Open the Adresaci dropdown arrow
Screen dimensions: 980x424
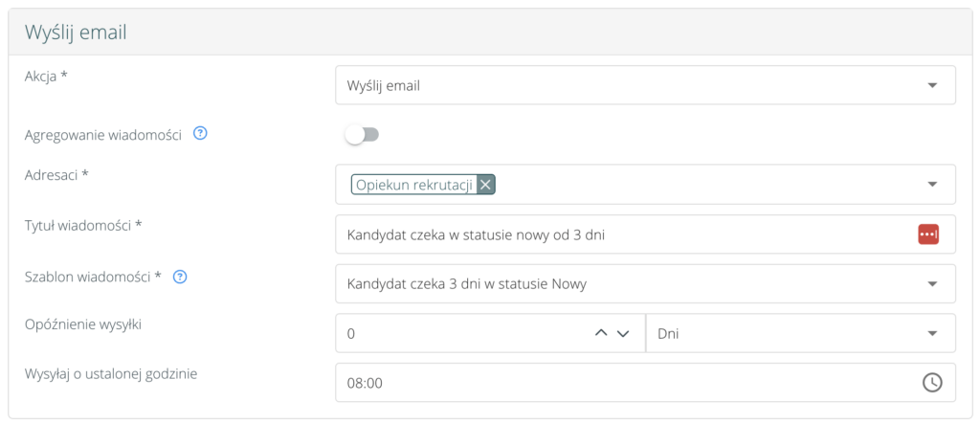[932, 185]
